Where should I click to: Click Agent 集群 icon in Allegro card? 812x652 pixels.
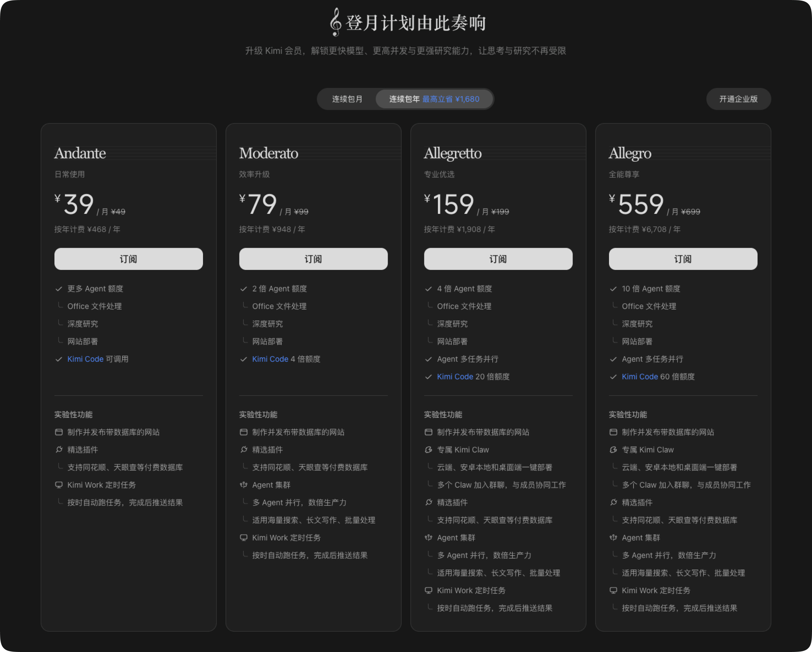[613, 538]
